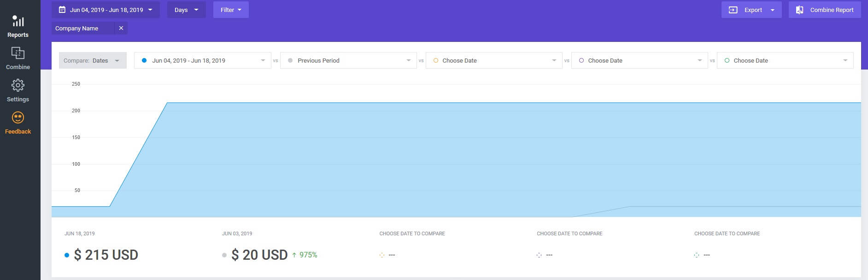Click the orange dashed circle placeholder indicator

tap(381, 255)
